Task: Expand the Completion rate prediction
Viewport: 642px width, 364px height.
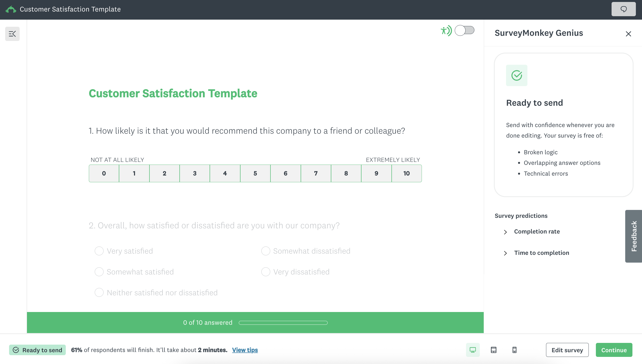Action: (x=536, y=232)
